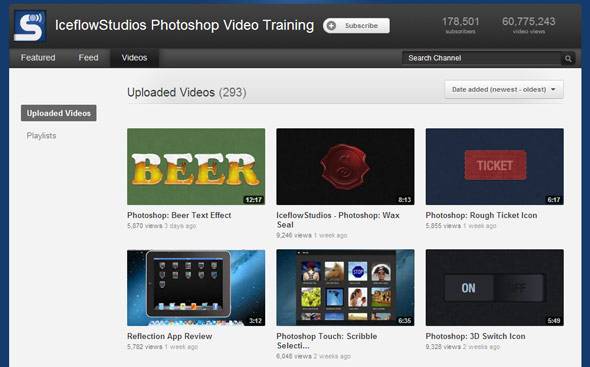Screen dimensions: 590x367
Task: Select Uploaded Videos in the sidebar
Action: click(59, 113)
